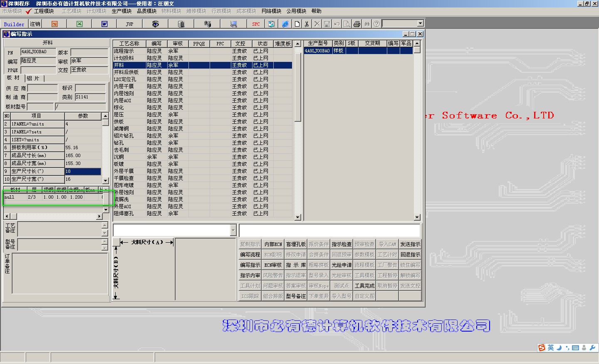Click the 工具完成 button

pos(364,286)
